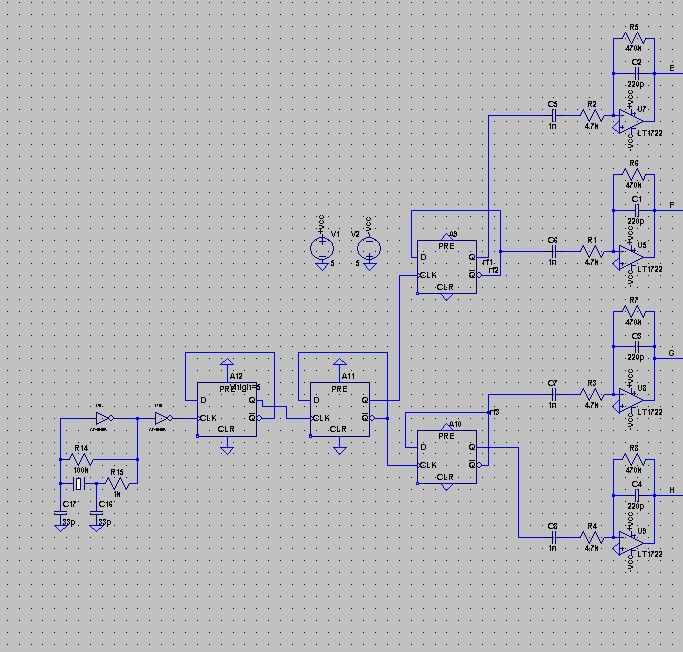The height and width of the screenshot is (652, 683).
Task: Click the output net label G
Action: coord(672,353)
